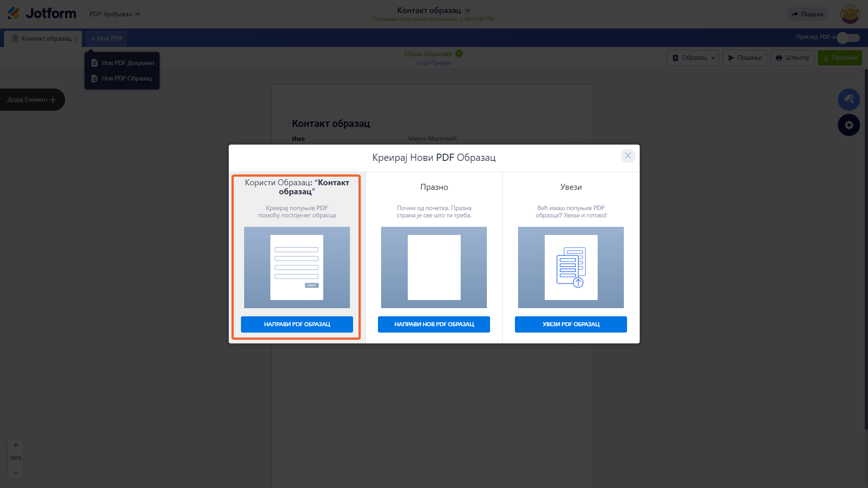Expand the Марко Марковић submission selector
This screenshot has width=868, height=488.
click(x=459, y=54)
